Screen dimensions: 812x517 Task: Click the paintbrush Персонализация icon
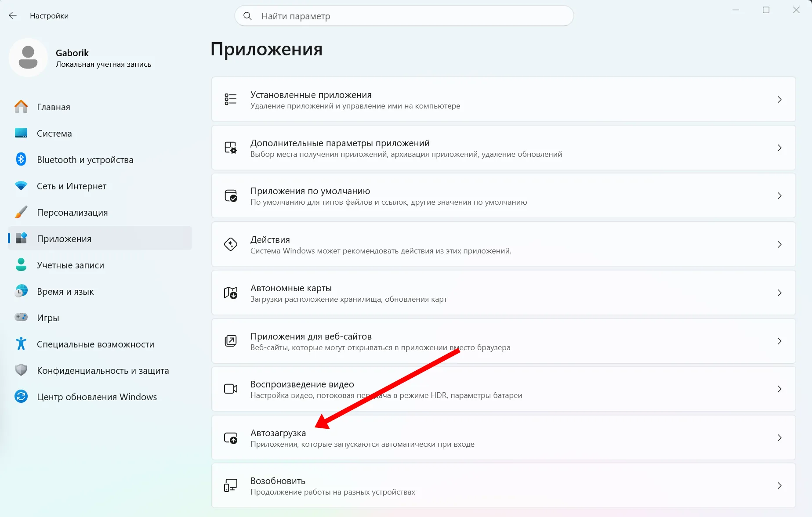point(21,212)
